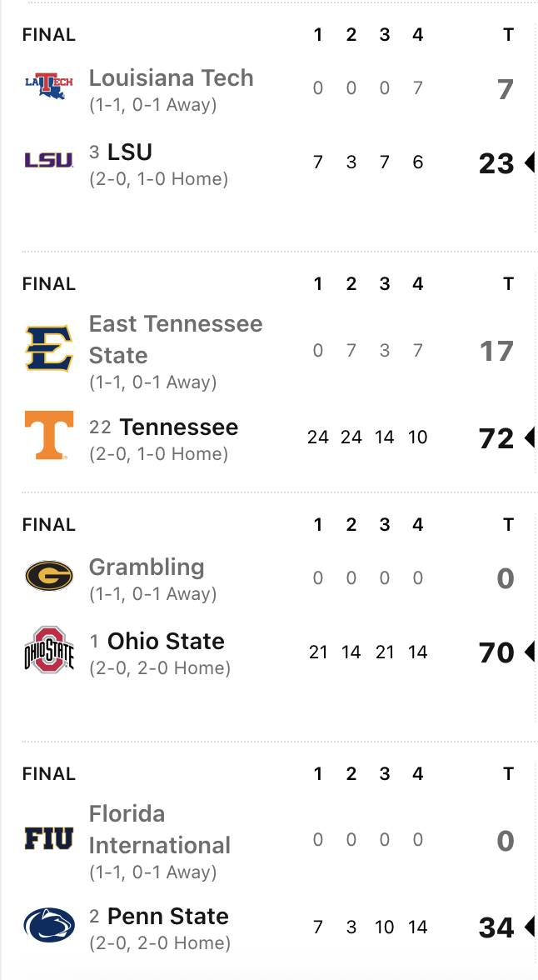Open the Louisiana Tech team page
Viewport: 538px width, 980px height.
tap(171, 78)
